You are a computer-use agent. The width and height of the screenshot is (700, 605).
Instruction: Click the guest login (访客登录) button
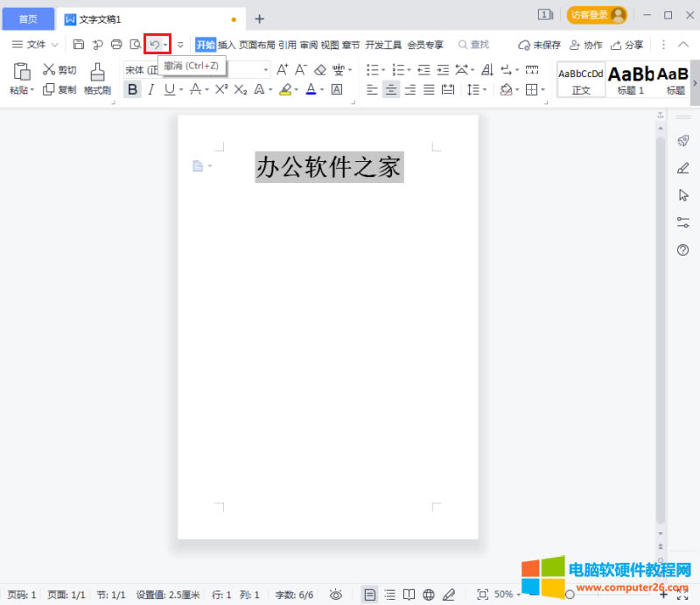[x=597, y=15]
